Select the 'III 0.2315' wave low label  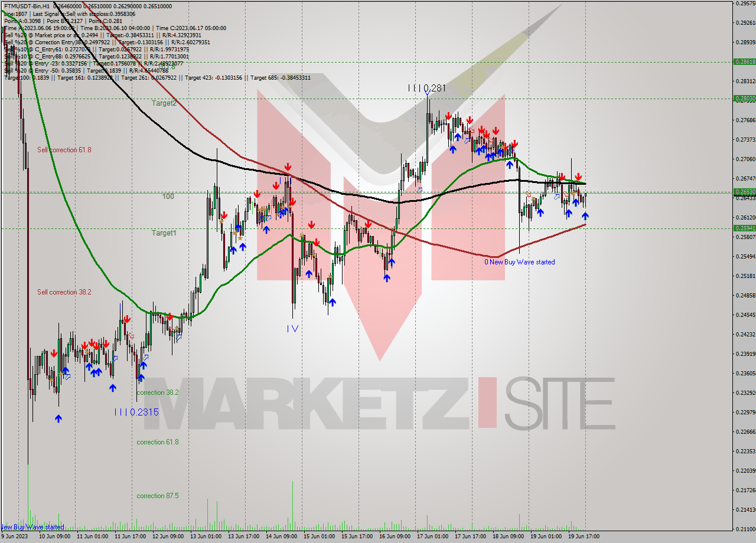(136, 412)
